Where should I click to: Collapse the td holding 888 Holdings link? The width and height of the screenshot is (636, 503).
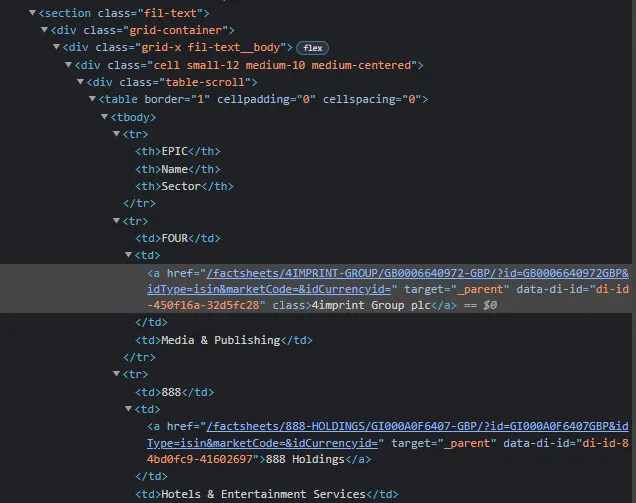click(x=128, y=408)
